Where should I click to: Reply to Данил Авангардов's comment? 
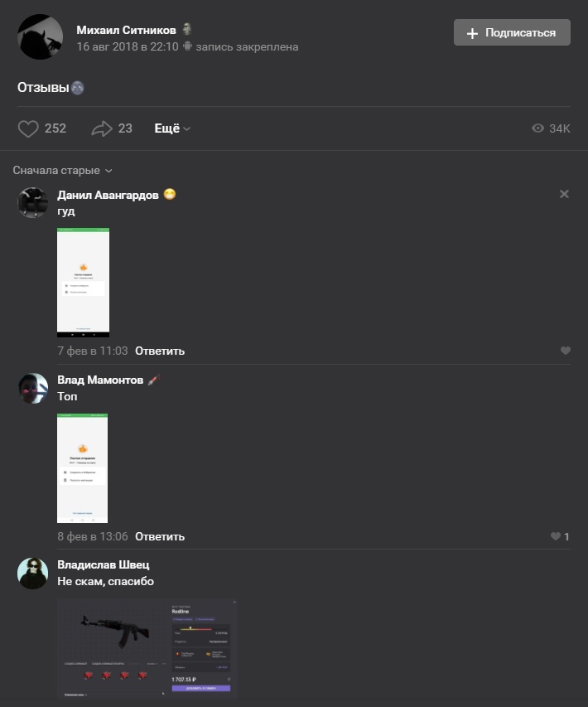pos(160,351)
